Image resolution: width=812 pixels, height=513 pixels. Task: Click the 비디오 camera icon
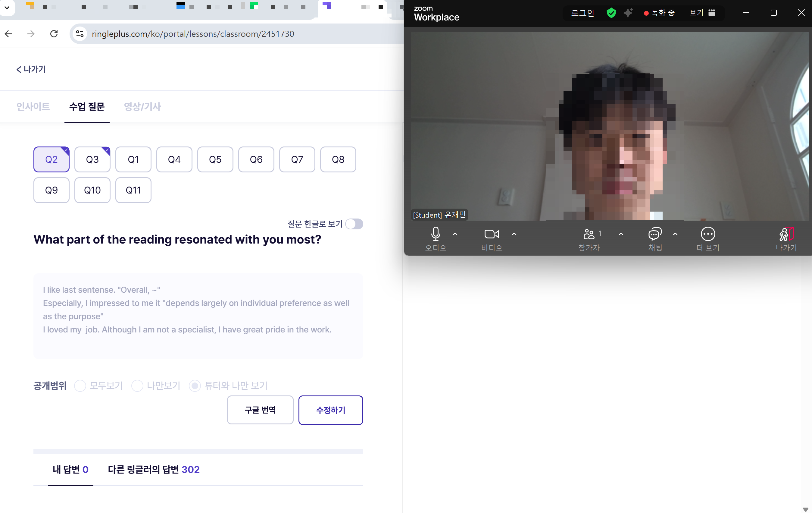[491, 234]
